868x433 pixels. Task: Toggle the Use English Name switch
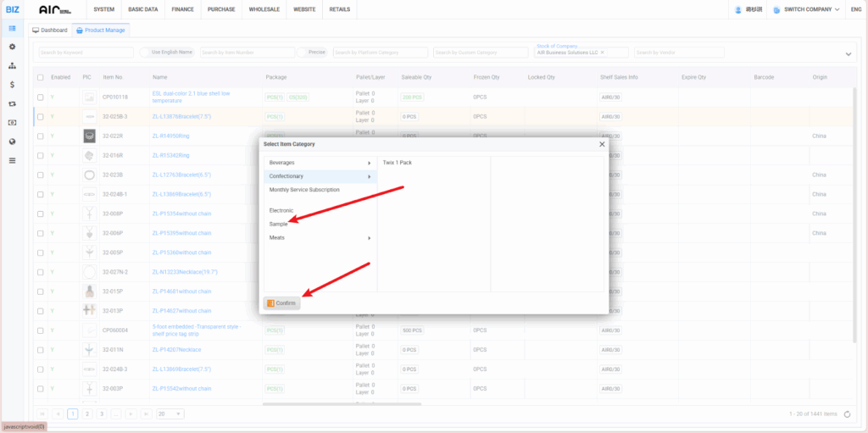(145, 53)
